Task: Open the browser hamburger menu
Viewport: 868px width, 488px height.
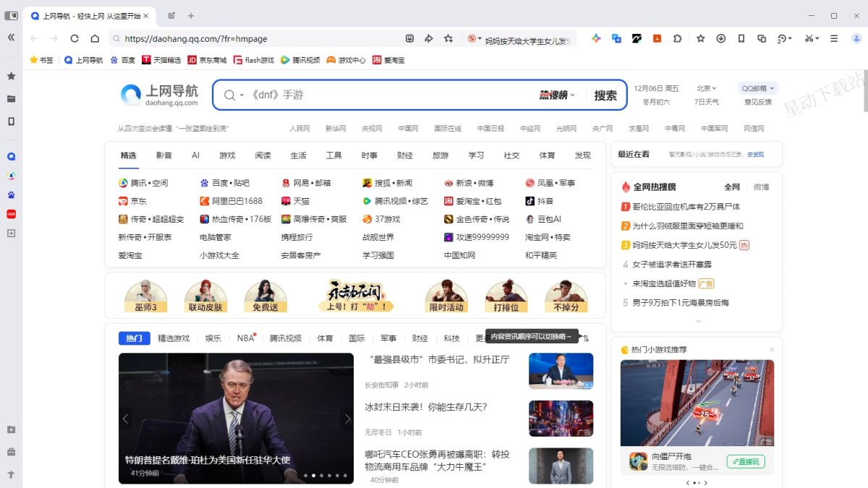Action: (x=834, y=38)
